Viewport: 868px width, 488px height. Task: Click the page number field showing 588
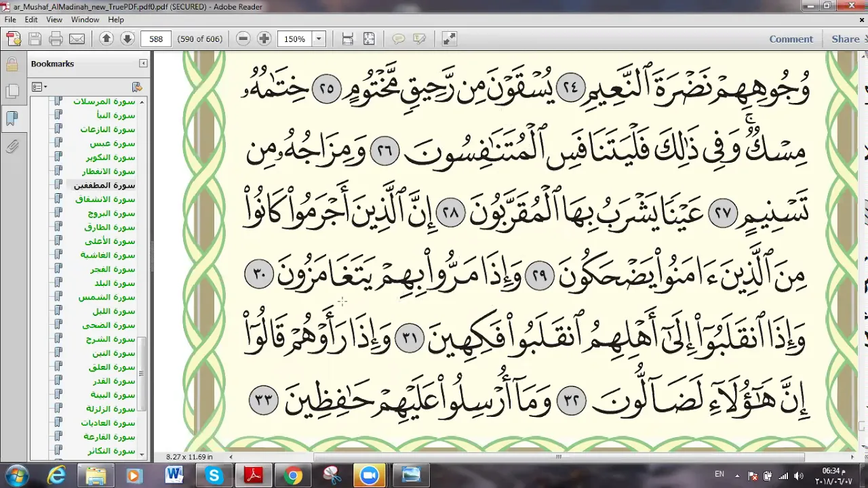[156, 39]
